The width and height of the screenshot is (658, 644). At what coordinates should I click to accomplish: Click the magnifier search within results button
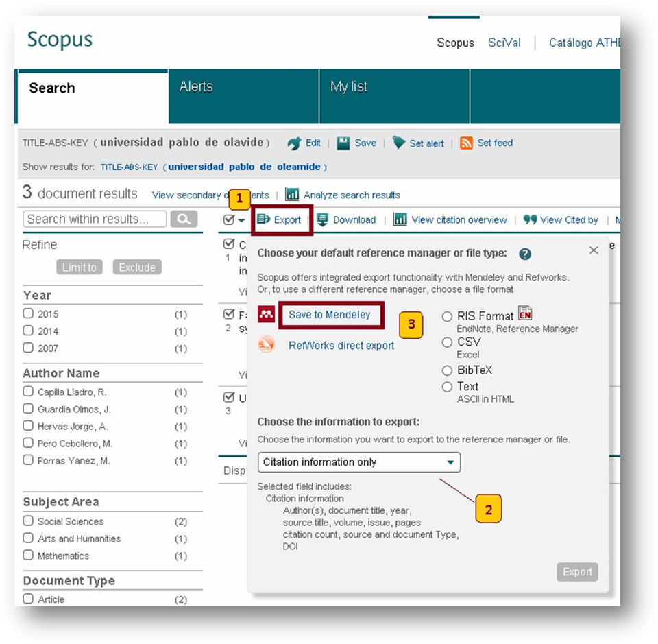pos(184,219)
